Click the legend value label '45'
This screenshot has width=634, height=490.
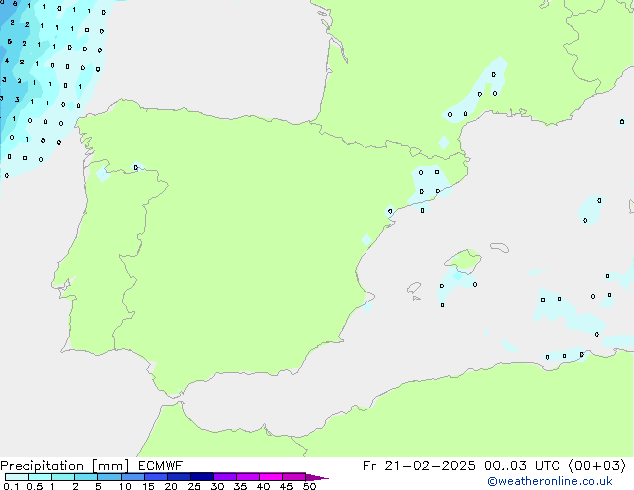[286, 486]
